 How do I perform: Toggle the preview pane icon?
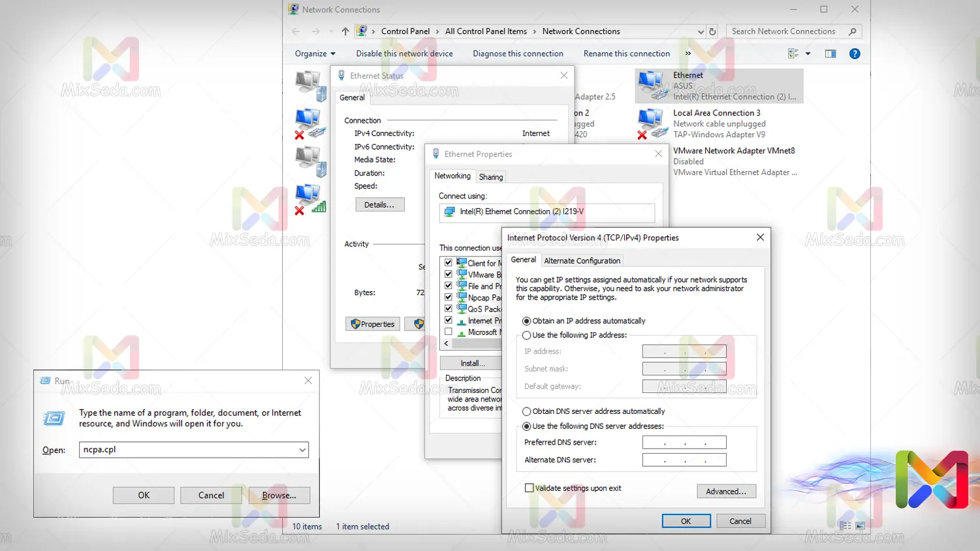click(x=830, y=54)
